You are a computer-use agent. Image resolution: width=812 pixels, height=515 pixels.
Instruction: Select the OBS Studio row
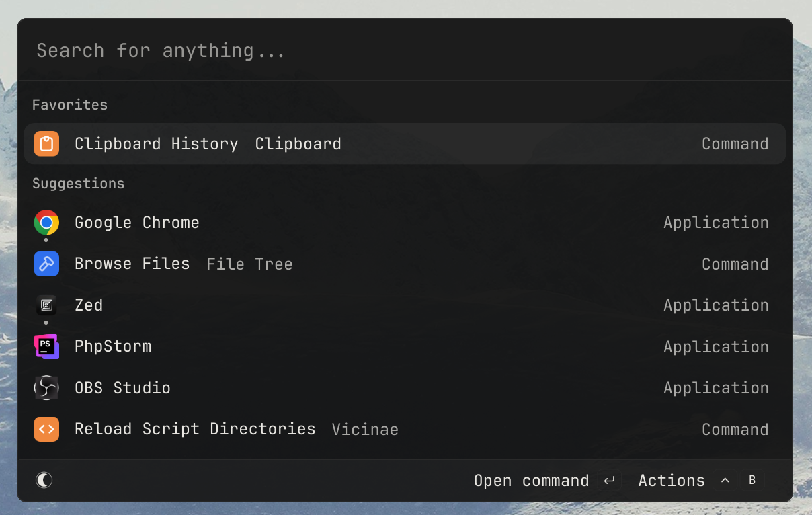(403, 388)
